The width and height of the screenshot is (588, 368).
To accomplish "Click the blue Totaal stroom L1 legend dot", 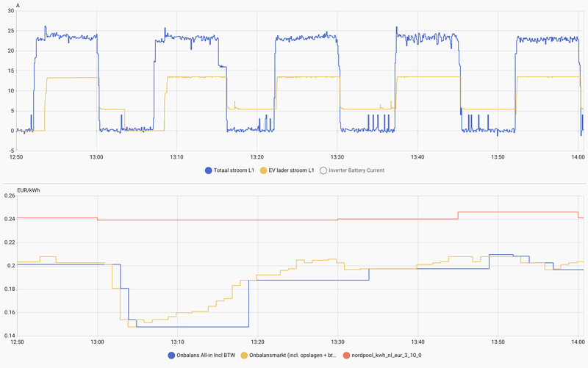I will point(208,170).
